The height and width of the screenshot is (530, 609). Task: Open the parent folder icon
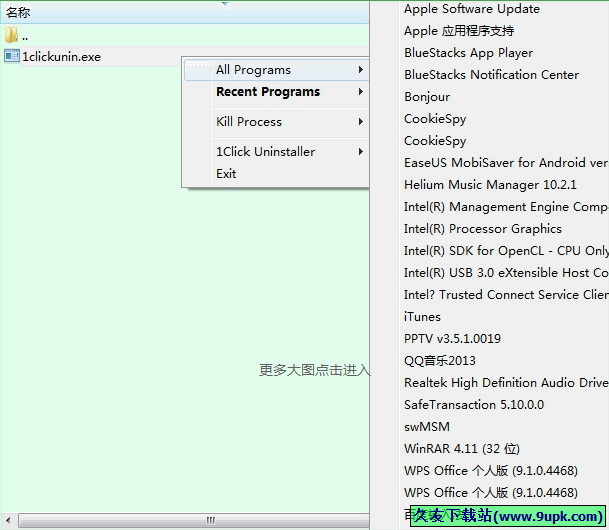11,35
